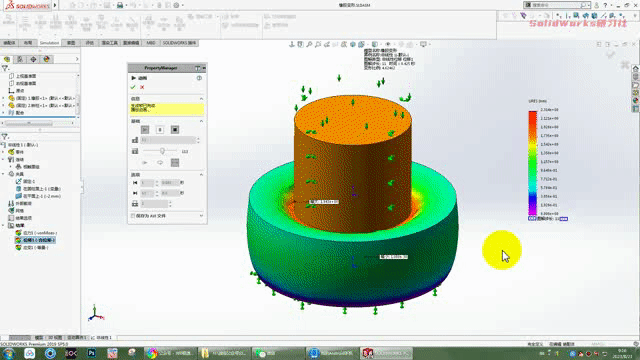Click the magnifier zoom icon in view toolbar
The image size is (640, 360).
tap(309, 44)
